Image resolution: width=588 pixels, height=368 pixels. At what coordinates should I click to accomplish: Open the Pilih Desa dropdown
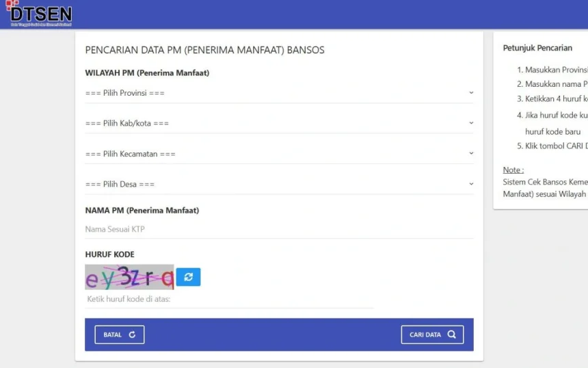[x=279, y=184]
